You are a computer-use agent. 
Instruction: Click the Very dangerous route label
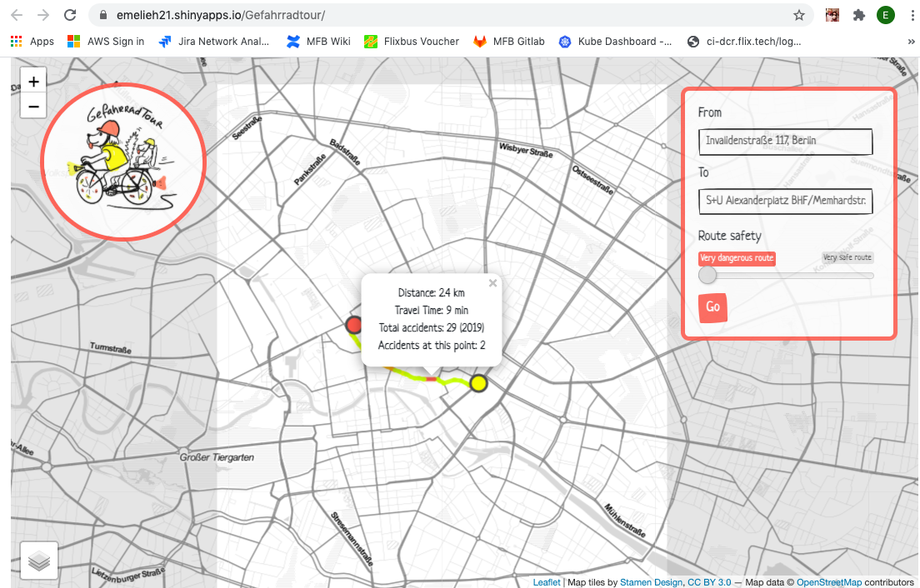pos(737,258)
